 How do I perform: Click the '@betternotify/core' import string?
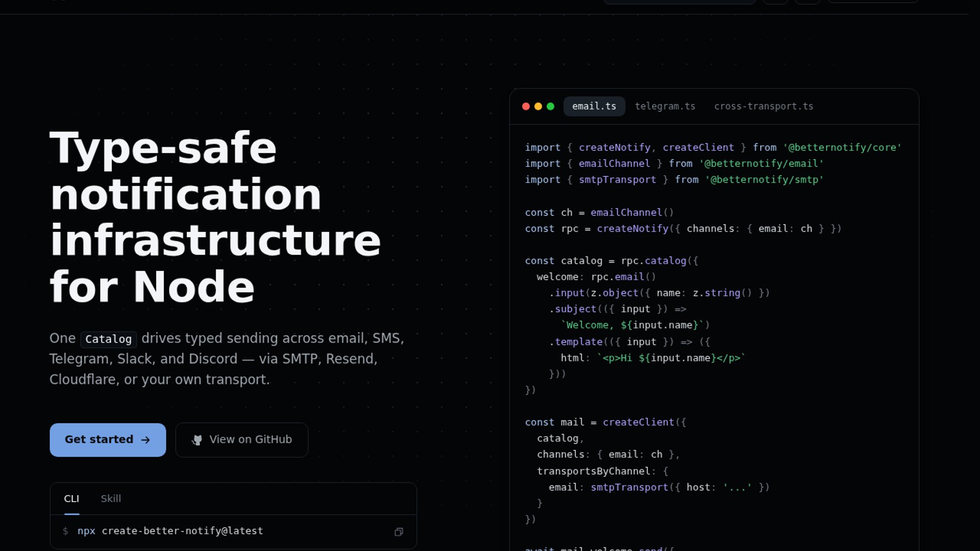pos(842,147)
